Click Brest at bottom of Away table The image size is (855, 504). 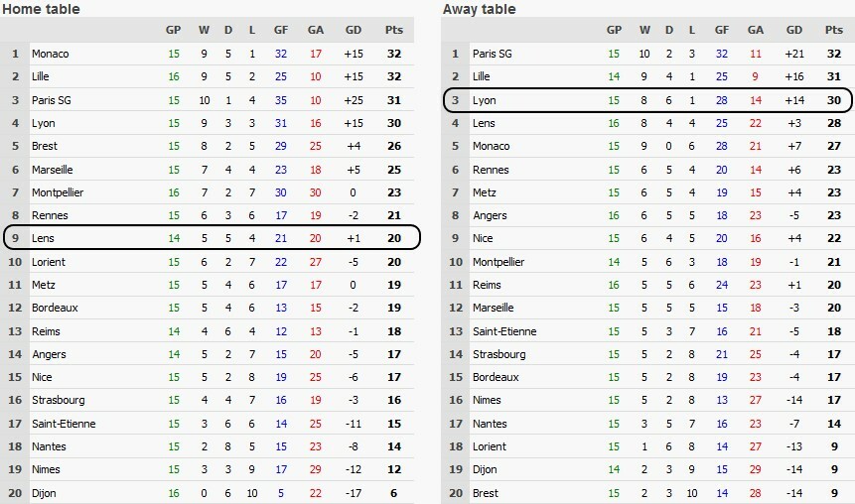[486, 493]
